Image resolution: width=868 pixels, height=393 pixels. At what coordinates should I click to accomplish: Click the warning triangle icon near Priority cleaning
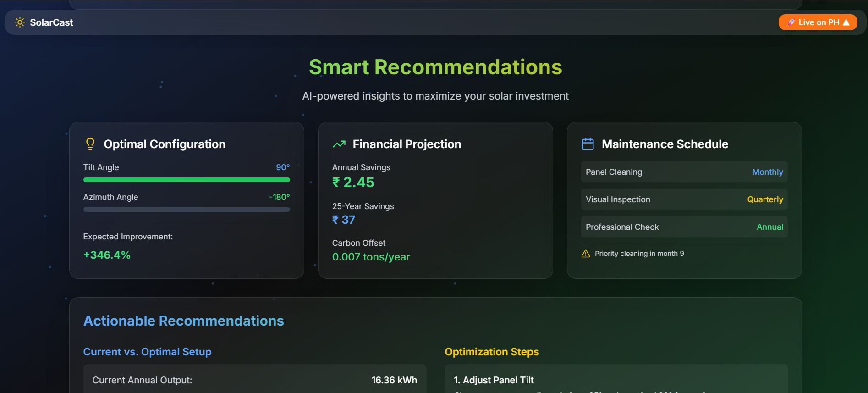(x=586, y=254)
